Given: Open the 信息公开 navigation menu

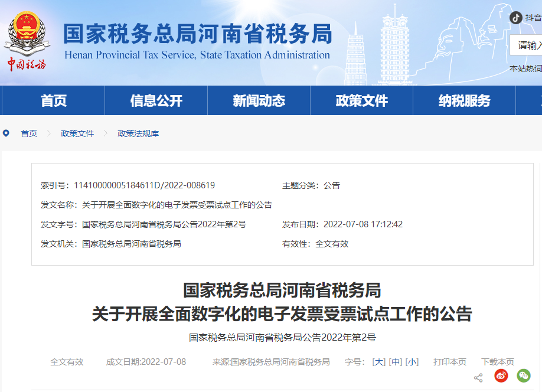Looking at the screenshot, I should (155, 100).
